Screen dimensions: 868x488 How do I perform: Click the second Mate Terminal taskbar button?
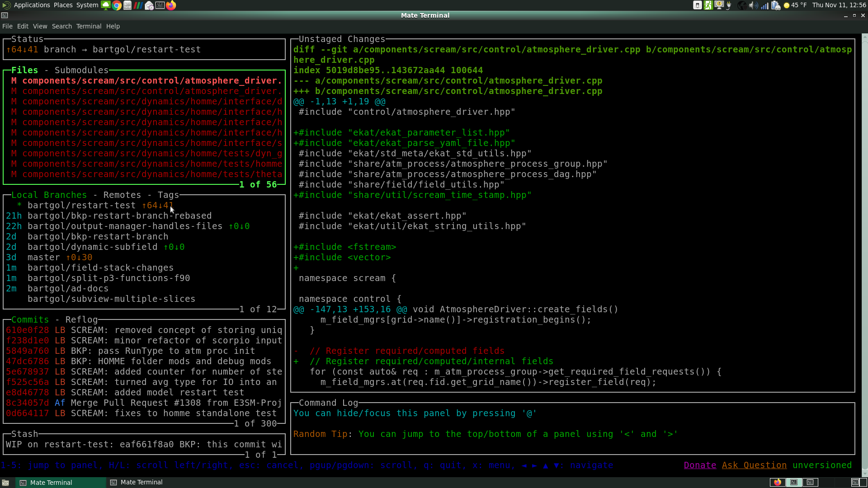[151, 483]
